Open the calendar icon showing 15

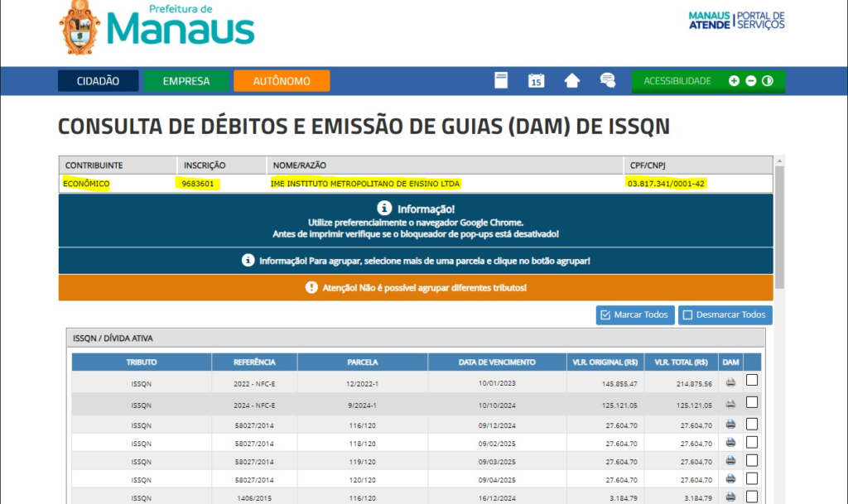point(536,80)
